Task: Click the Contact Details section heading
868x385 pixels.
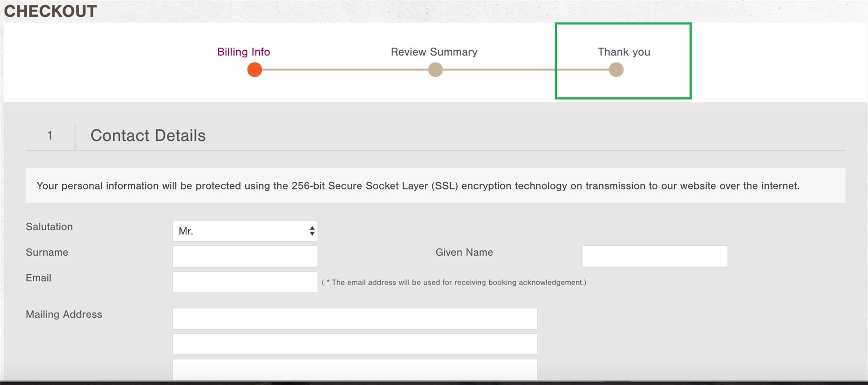Action: (x=148, y=136)
